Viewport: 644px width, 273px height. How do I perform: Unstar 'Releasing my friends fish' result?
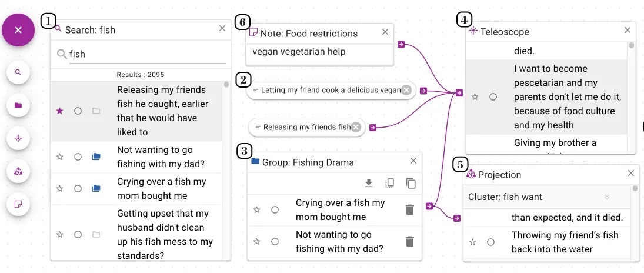click(59, 111)
